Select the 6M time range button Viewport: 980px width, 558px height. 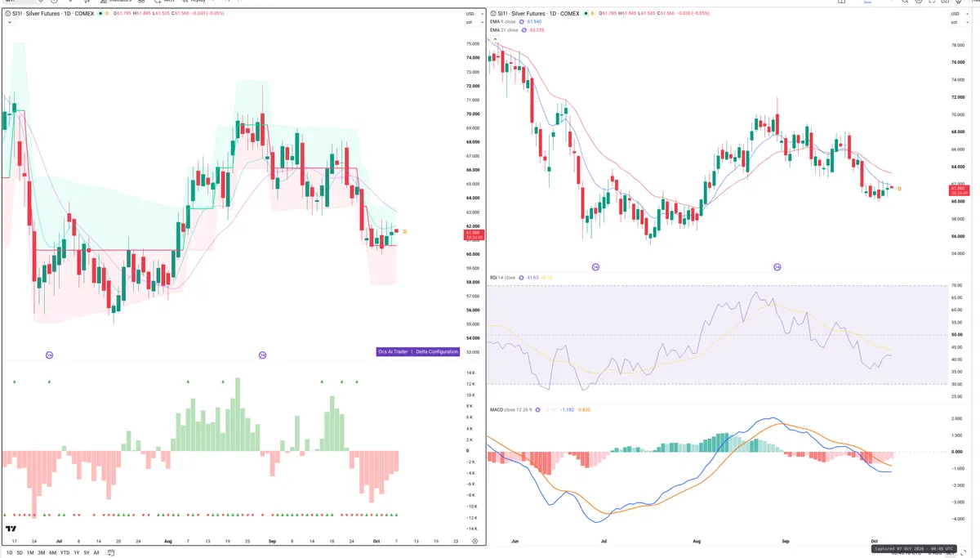tap(52, 553)
